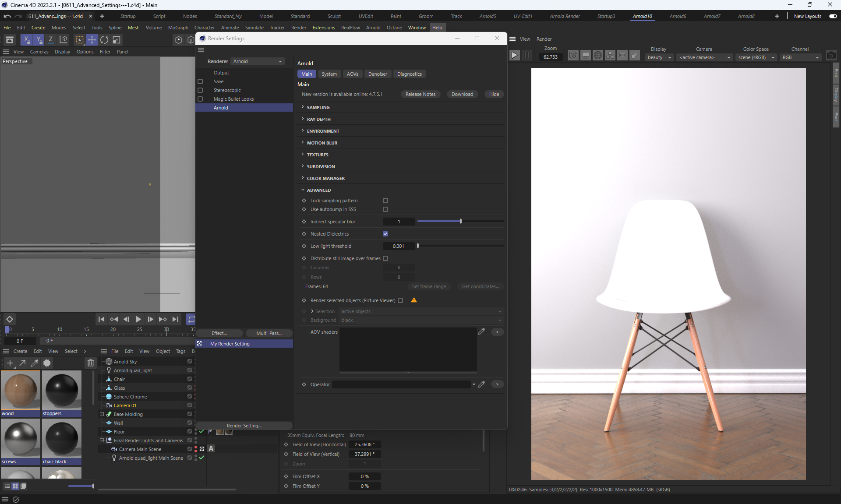Screen dimensions: 841x504
Task: Open the MoGraph menu
Action: tap(178, 28)
